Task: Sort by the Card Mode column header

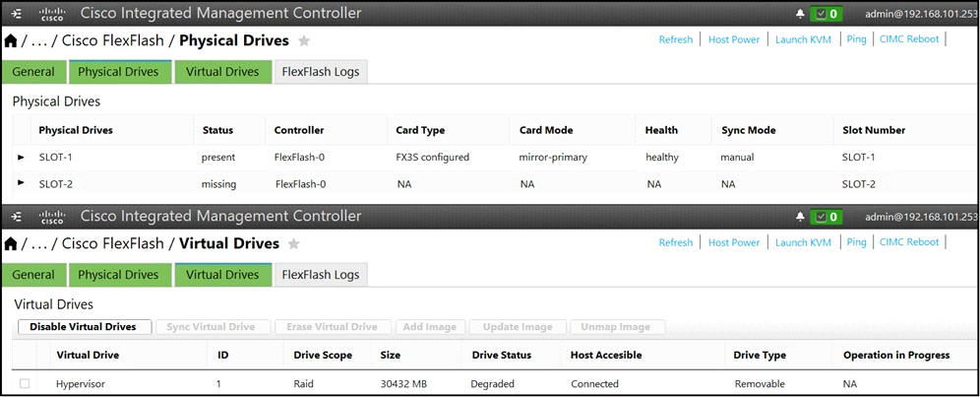Action: coord(546,130)
